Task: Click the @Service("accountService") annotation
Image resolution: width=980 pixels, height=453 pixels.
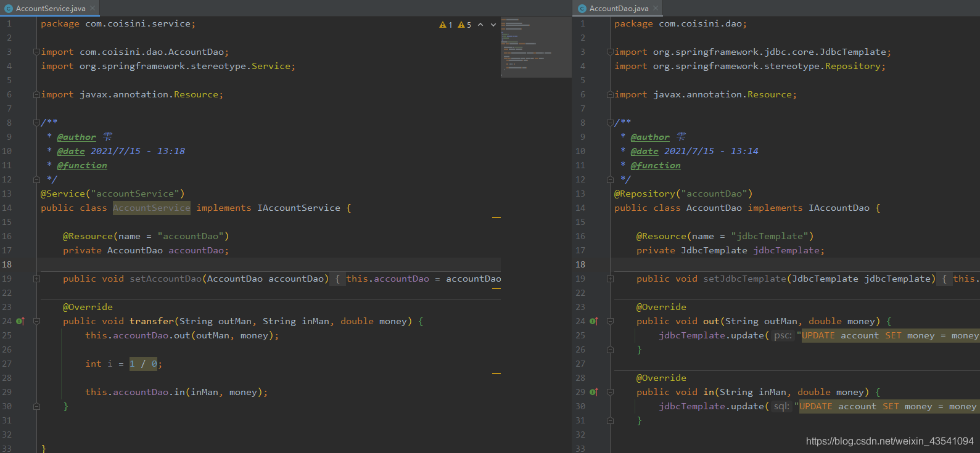Action: pyautogui.click(x=113, y=194)
